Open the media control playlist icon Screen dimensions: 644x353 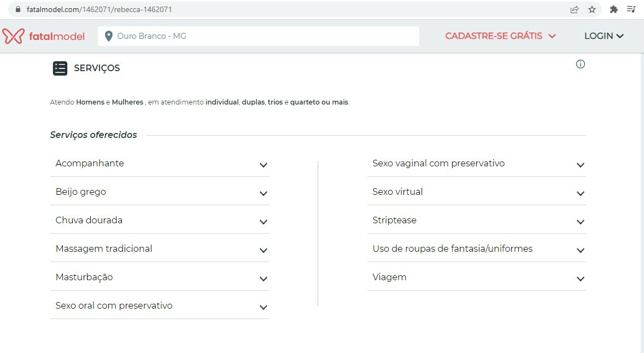pyautogui.click(x=631, y=9)
